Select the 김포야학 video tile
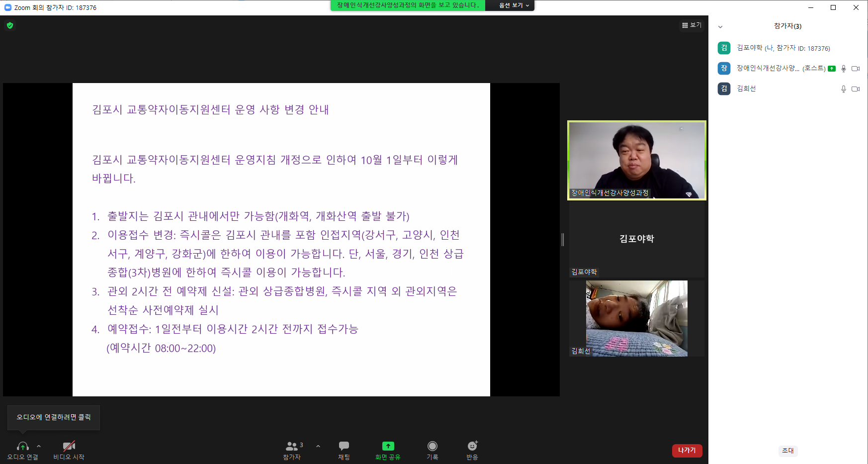 coord(637,240)
